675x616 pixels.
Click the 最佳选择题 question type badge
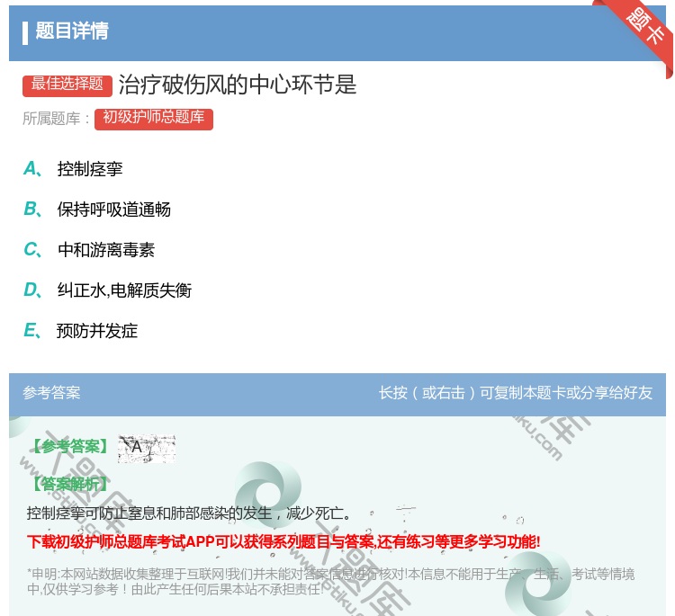[67, 85]
